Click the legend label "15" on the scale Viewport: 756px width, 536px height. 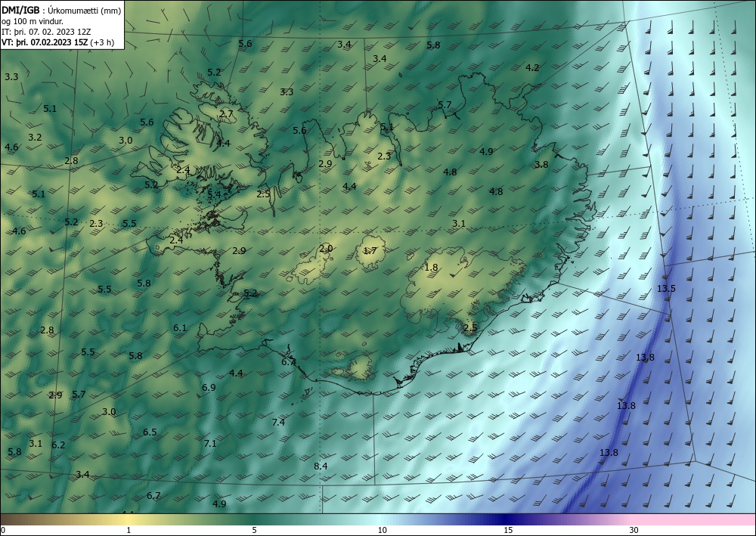[508, 531]
